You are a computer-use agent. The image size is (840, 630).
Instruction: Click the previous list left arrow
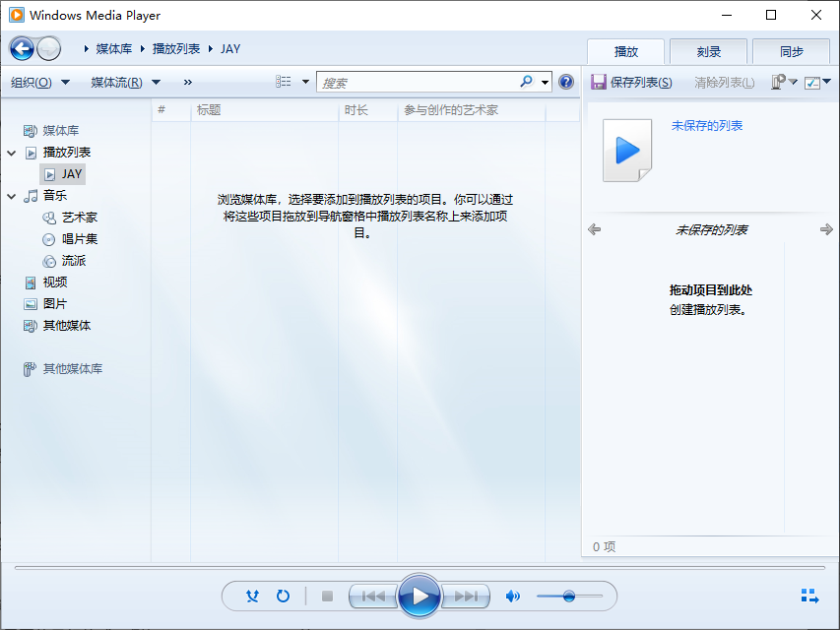594,229
